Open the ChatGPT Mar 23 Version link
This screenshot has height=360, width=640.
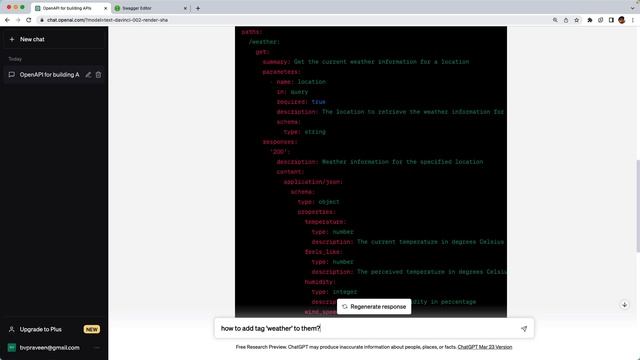484,347
